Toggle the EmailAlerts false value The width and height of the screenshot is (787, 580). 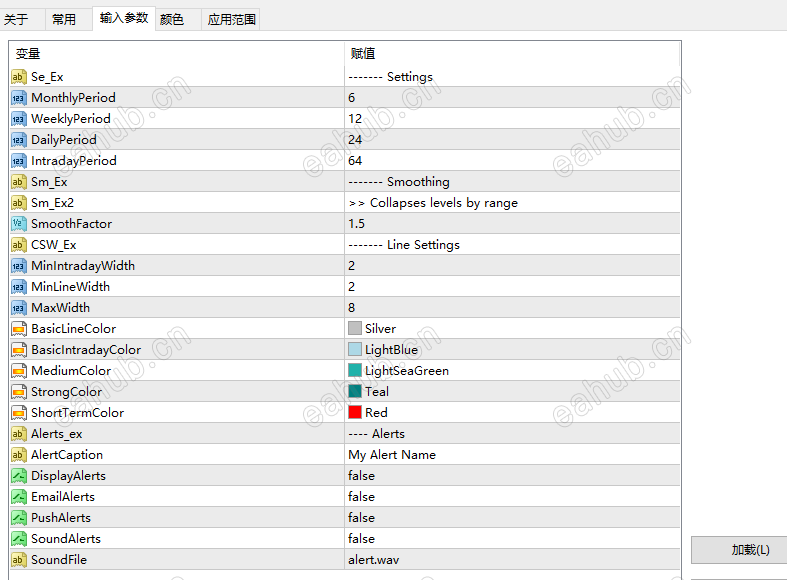(362, 497)
